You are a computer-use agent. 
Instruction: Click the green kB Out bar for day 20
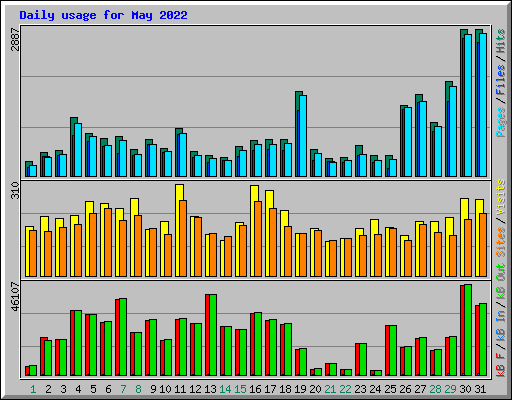318,372
